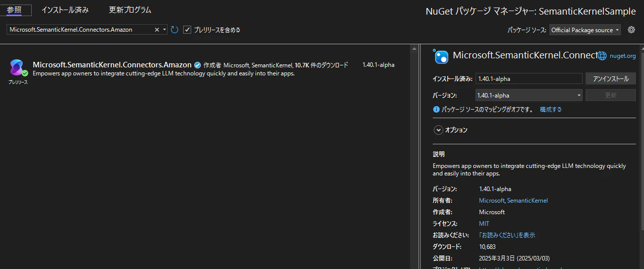Open the nuget.org link
Viewport: 644px width, 269px height.
[x=623, y=56]
